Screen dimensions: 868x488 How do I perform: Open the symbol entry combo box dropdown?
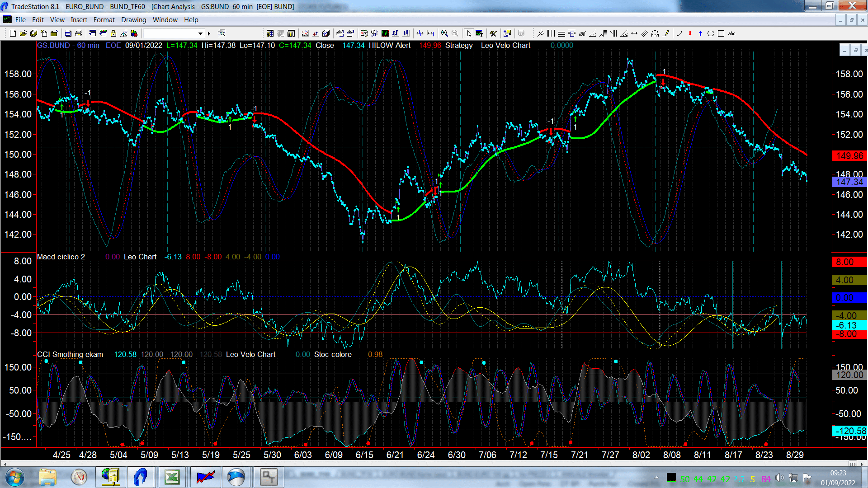[x=200, y=33]
